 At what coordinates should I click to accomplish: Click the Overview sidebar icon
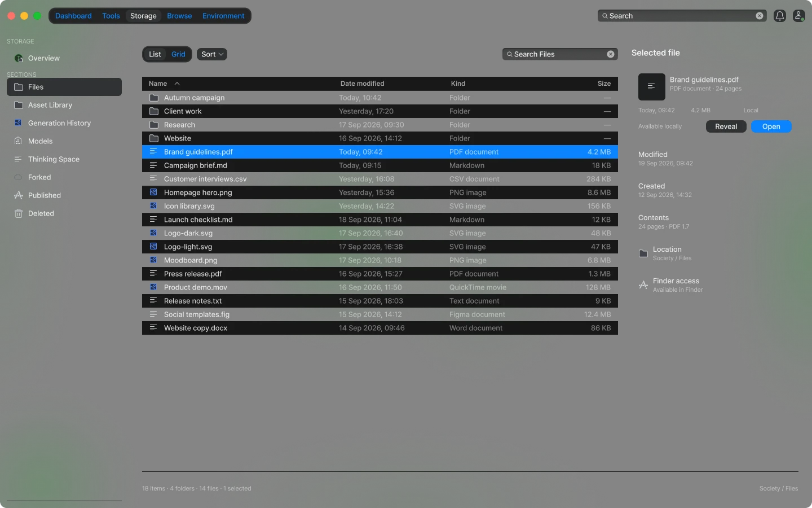point(19,58)
